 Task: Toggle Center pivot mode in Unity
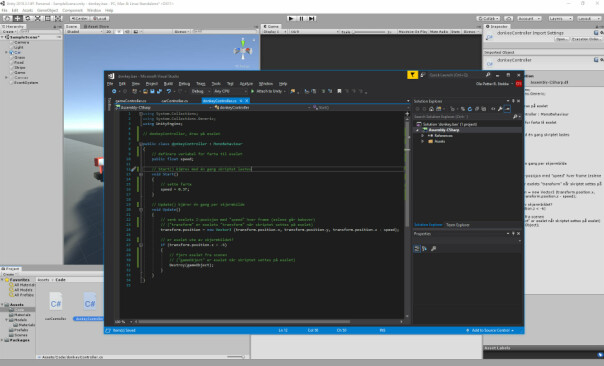pos(79,18)
